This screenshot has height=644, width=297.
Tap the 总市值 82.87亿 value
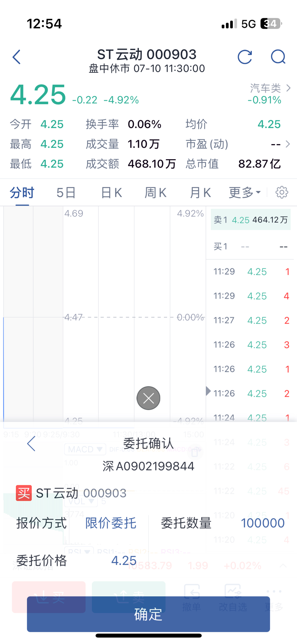tap(259, 164)
